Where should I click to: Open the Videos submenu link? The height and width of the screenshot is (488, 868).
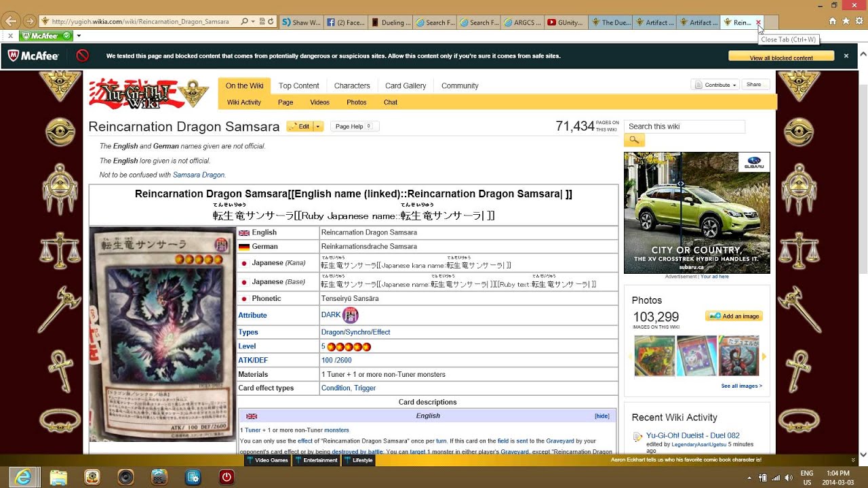tap(320, 102)
